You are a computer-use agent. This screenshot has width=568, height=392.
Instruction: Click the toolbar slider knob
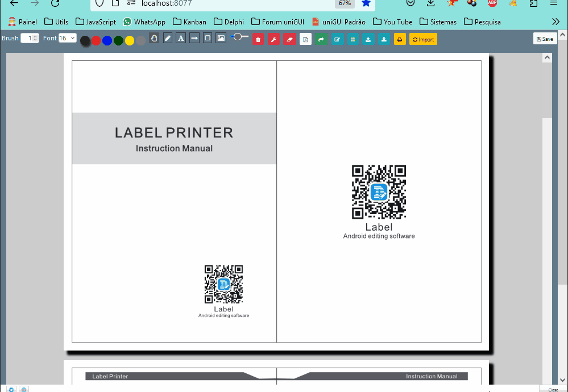238,36
